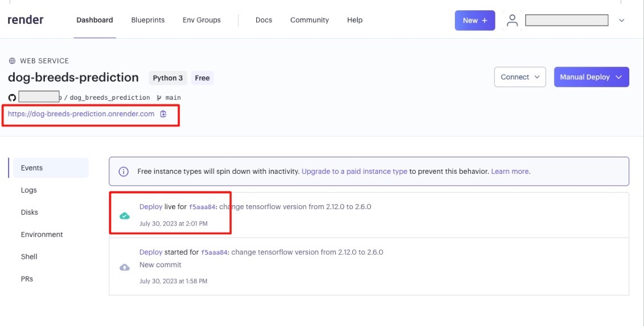Viewport: 644px width, 326px height.
Task: Open the Help link
Action: (x=355, y=20)
